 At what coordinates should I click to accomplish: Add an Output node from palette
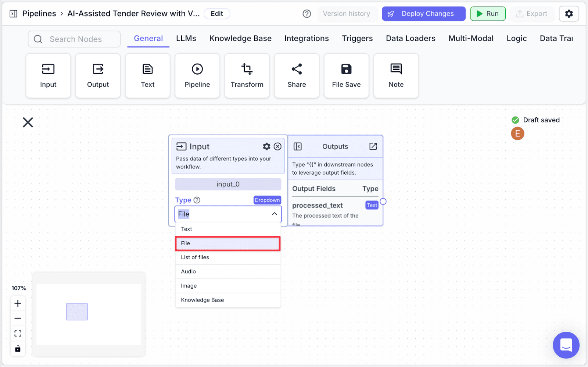98,76
